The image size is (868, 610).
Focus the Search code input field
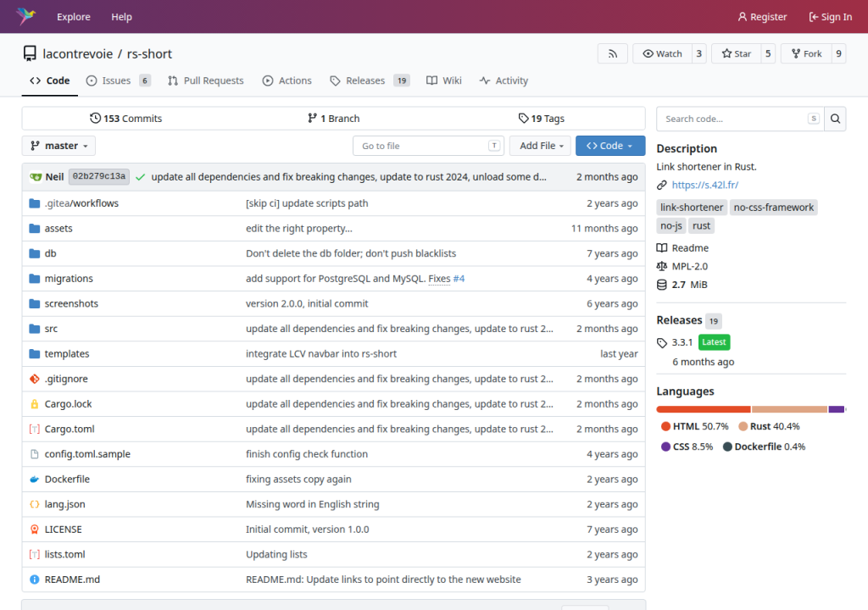[739, 119]
